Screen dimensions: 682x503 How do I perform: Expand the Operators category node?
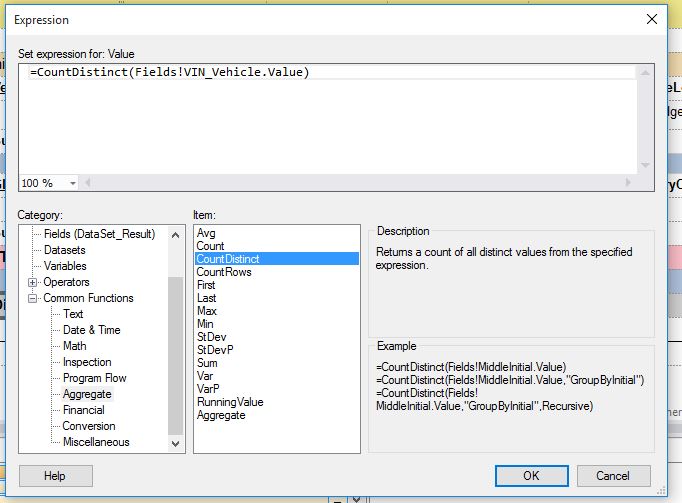click(32, 282)
